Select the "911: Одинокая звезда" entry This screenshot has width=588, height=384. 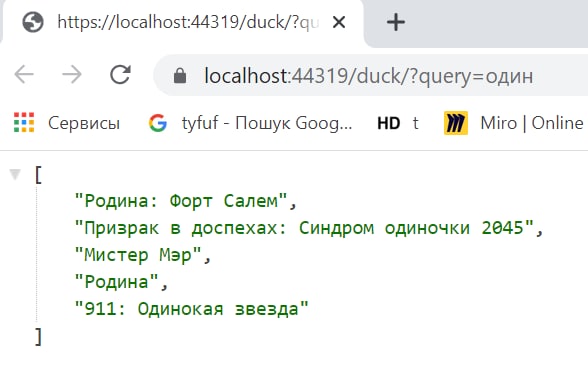click(191, 309)
